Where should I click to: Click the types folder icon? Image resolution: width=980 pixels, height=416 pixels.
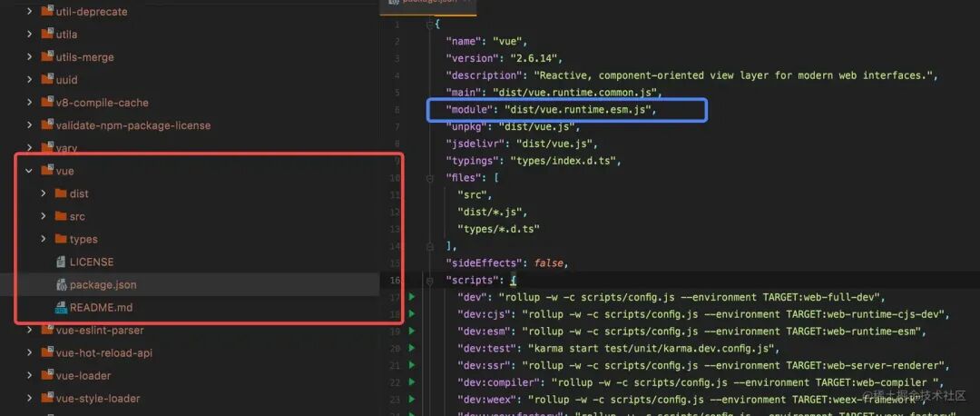[x=61, y=239]
